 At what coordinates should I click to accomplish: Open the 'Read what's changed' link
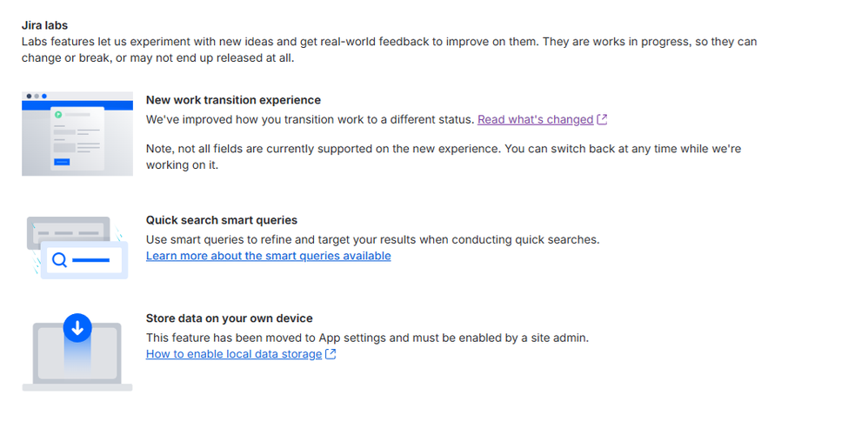535,119
